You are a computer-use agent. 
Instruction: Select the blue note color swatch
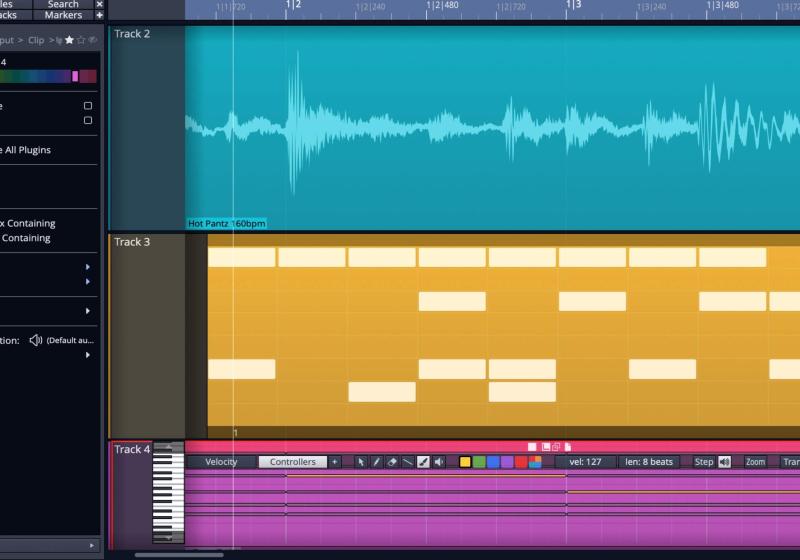coord(493,462)
